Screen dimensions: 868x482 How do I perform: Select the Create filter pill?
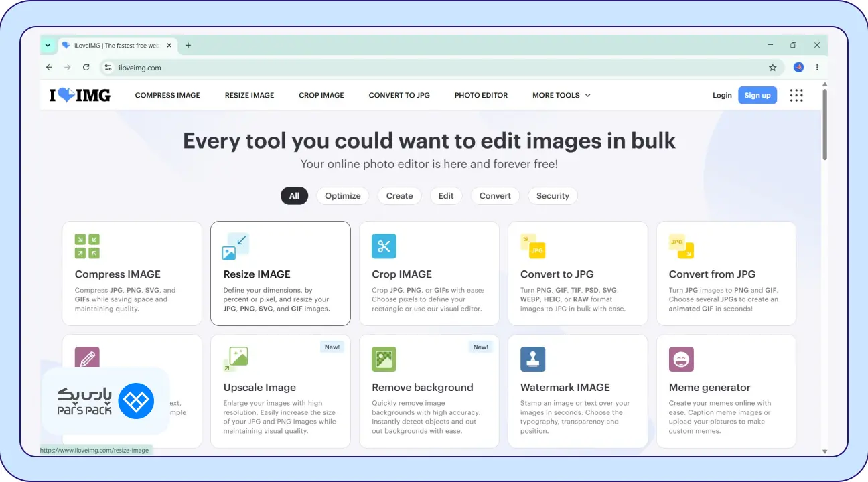(x=399, y=196)
